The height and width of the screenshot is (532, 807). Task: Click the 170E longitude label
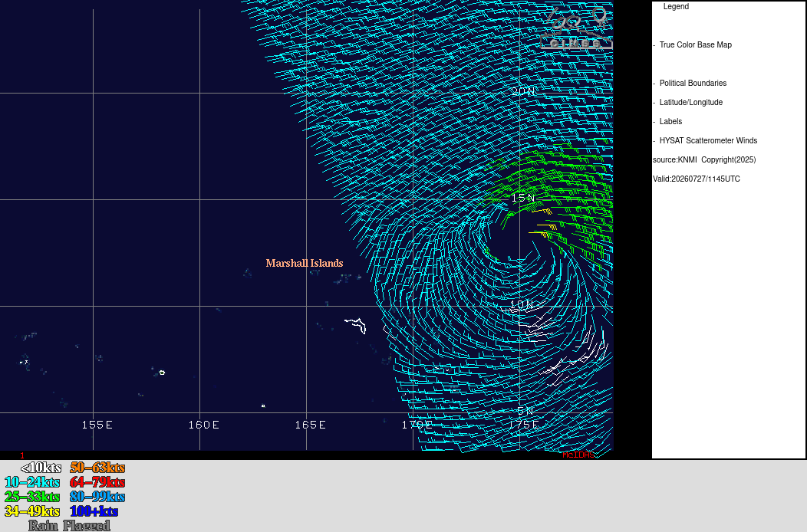pyautogui.click(x=417, y=425)
